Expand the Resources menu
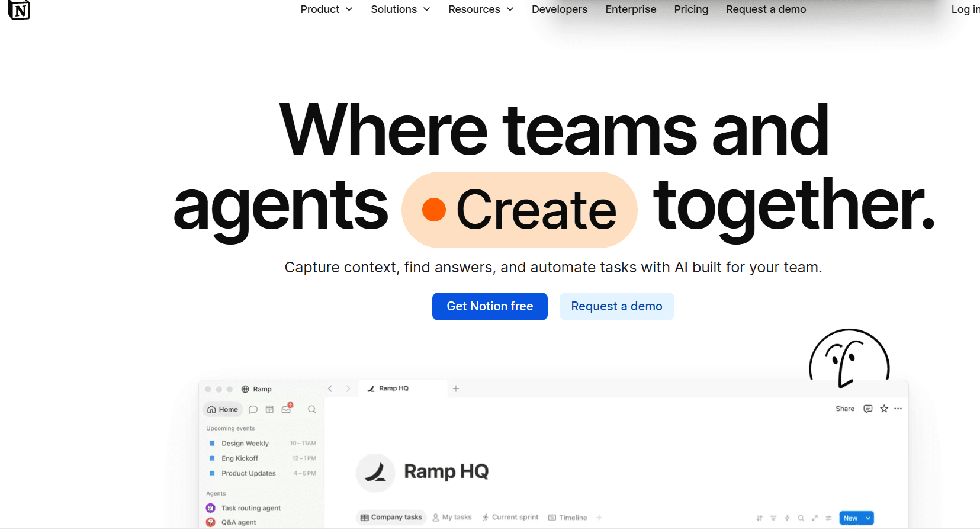Image resolution: width=980 pixels, height=530 pixels. coord(481,9)
